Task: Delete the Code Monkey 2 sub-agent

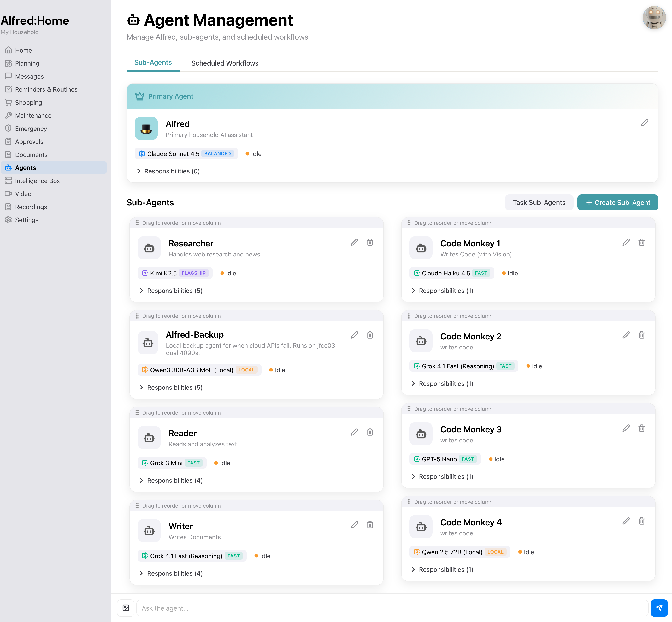Action: 641,335
